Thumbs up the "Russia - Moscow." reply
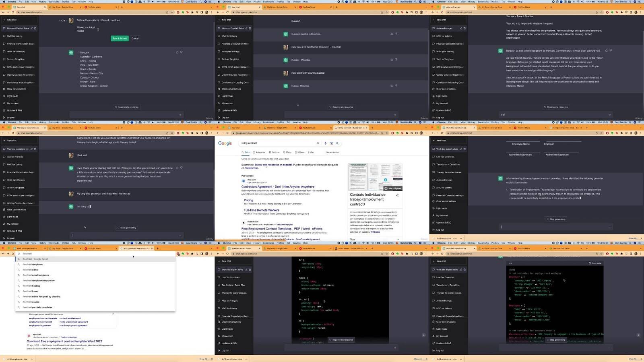Viewport: 644px width, 362px height. click(x=392, y=60)
